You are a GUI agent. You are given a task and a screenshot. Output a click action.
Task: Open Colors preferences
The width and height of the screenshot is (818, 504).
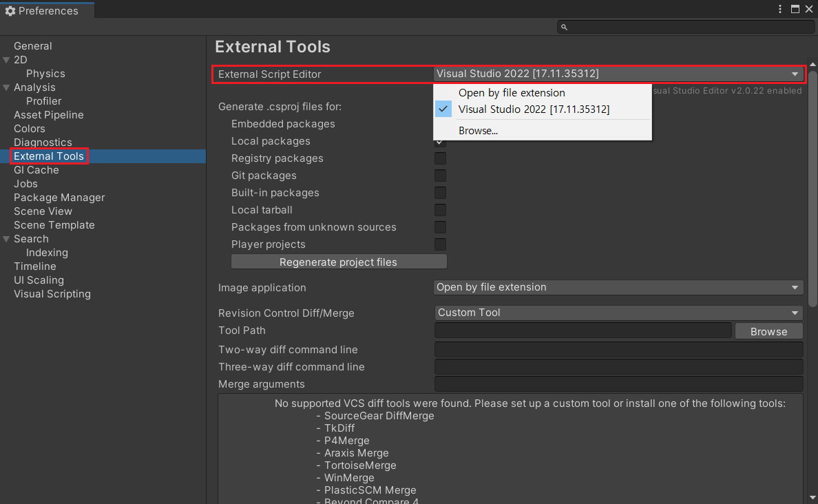(x=29, y=128)
